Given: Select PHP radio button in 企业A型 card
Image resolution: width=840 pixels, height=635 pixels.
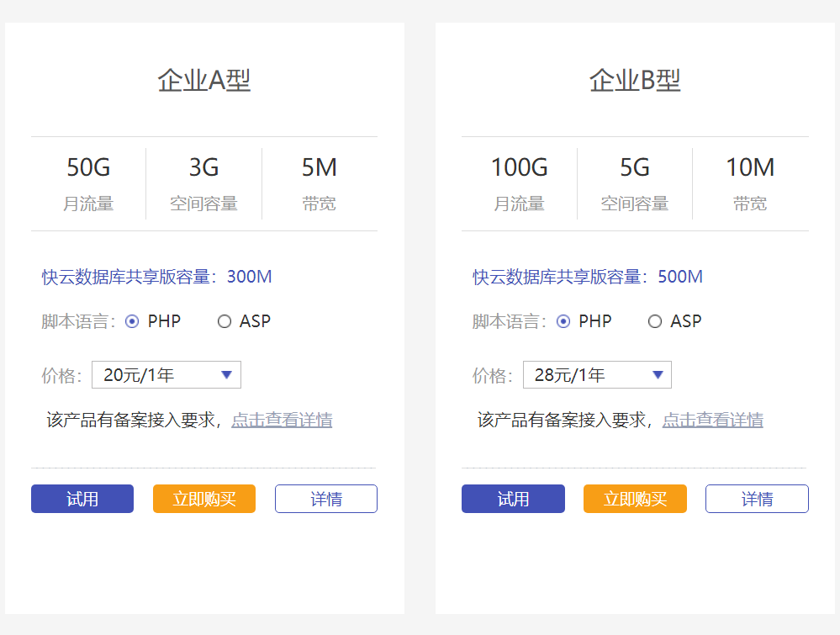Looking at the screenshot, I should [132, 321].
